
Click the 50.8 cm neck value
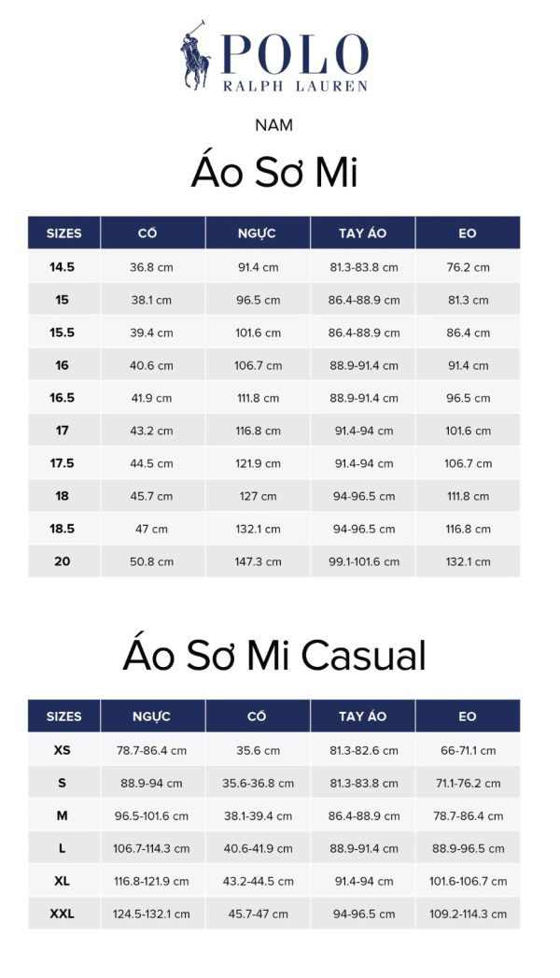tap(151, 561)
